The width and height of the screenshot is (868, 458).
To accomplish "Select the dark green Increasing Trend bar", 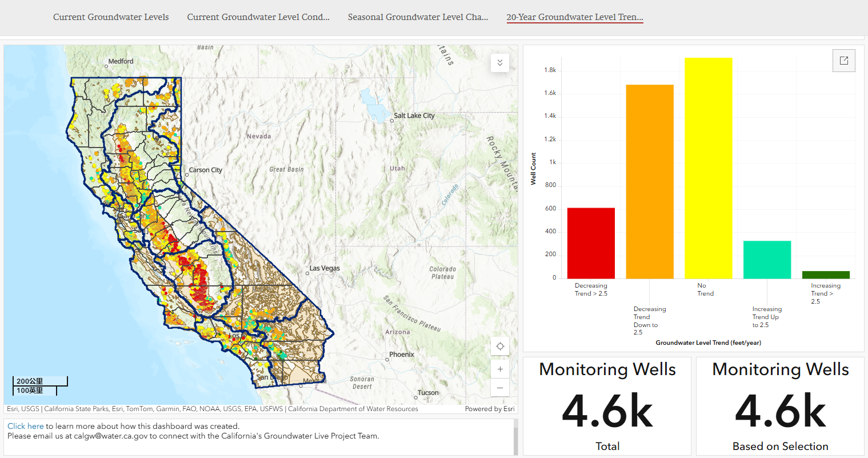I will [x=826, y=275].
